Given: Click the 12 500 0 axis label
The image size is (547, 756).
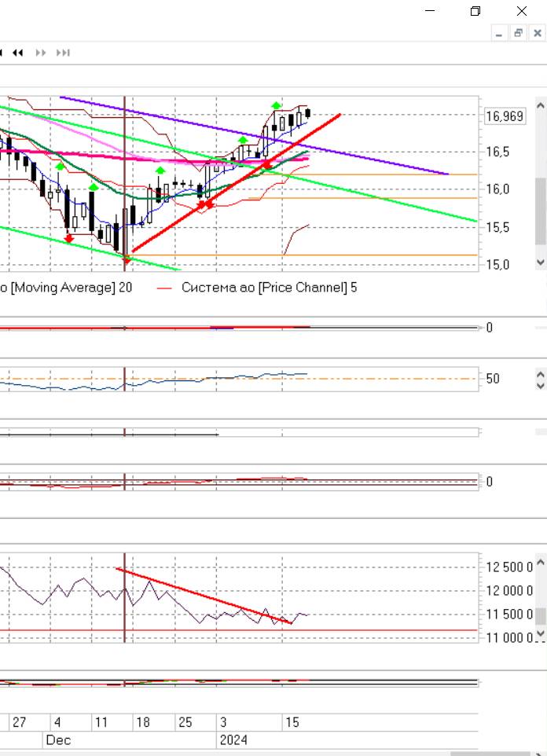Looking at the screenshot, I should pyautogui.click(x=509, y=567).
